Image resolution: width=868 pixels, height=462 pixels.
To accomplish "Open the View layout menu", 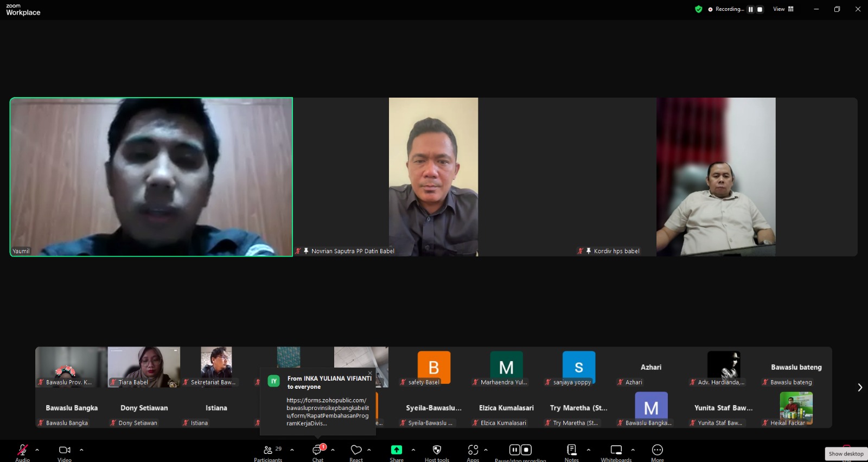I will 783,9.
